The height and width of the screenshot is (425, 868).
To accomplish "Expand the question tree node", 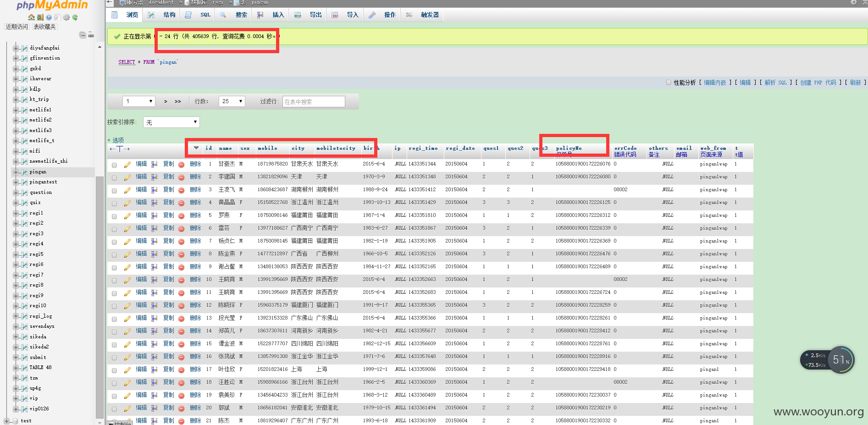I will pos(16,193).
